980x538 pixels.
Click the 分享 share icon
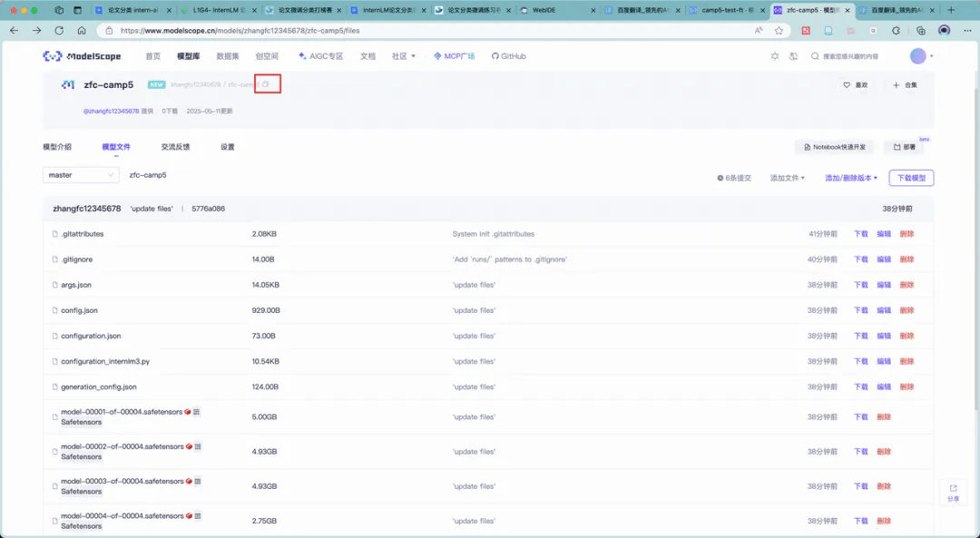point(953,489)
